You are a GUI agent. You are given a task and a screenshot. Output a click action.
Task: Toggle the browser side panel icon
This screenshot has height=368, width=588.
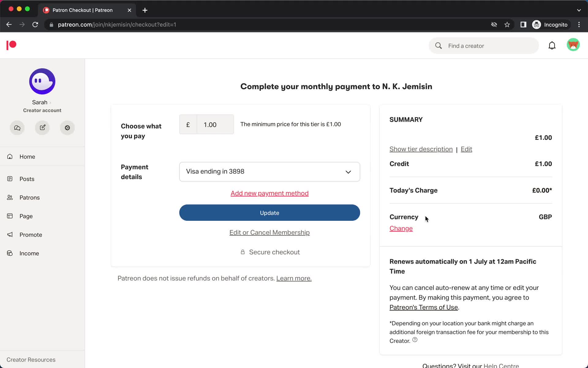(523, 25)
